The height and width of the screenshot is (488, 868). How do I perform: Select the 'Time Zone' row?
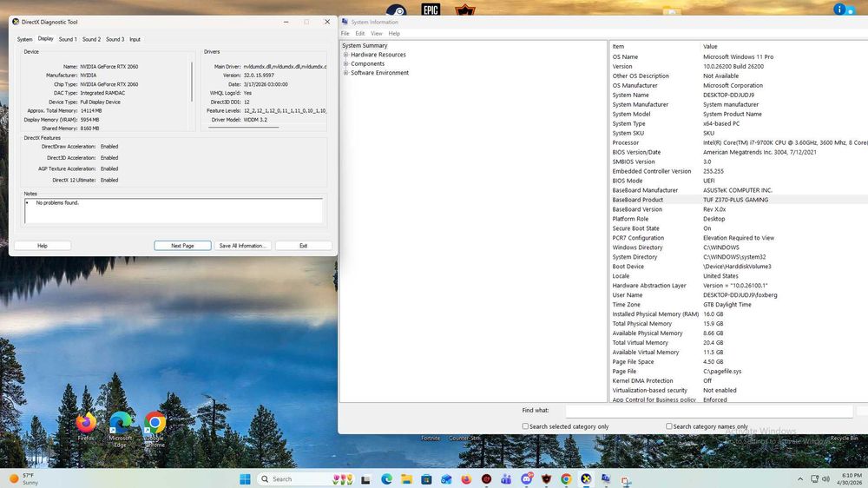pyautogui.click(x=739, y=305)
